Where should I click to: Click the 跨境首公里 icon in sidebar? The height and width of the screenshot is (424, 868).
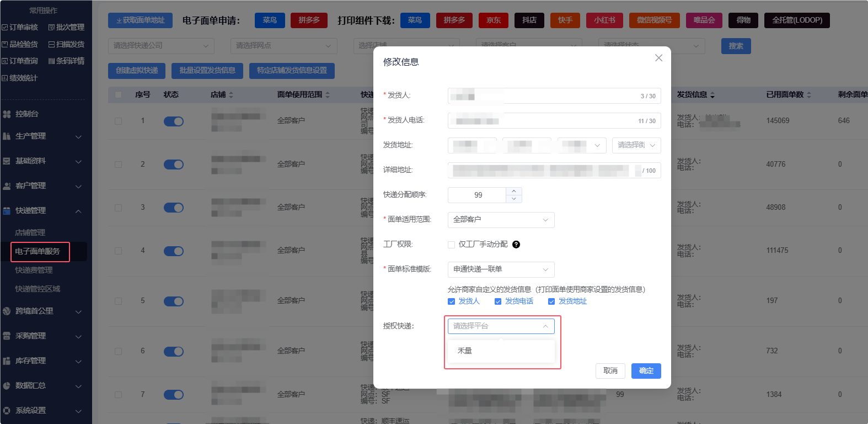pos(7,311)
